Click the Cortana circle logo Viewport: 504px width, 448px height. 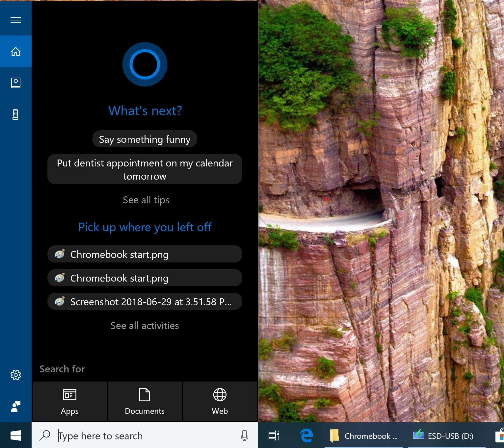click(145, 64)
